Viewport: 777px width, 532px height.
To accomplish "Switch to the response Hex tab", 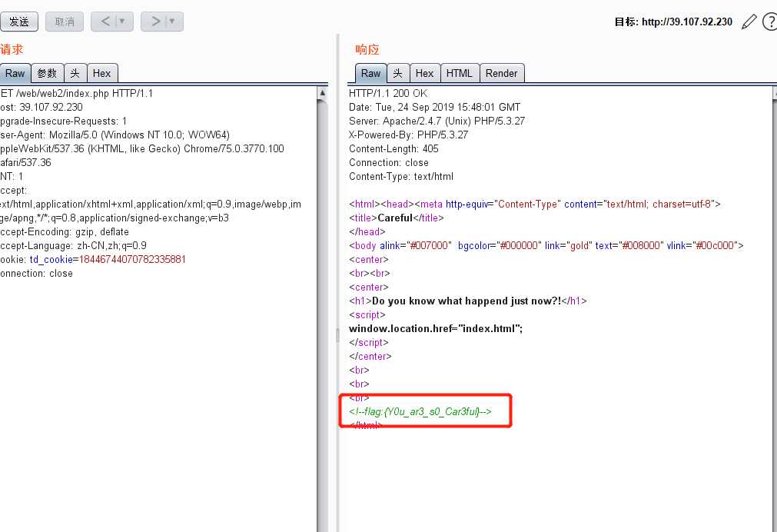I will pyautogui.click(x=425, y=73).
